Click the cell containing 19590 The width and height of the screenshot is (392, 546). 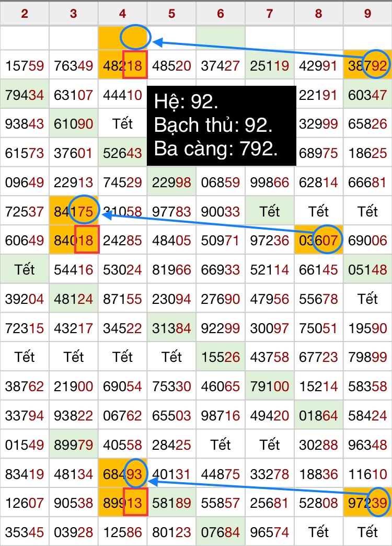[367, 328]
